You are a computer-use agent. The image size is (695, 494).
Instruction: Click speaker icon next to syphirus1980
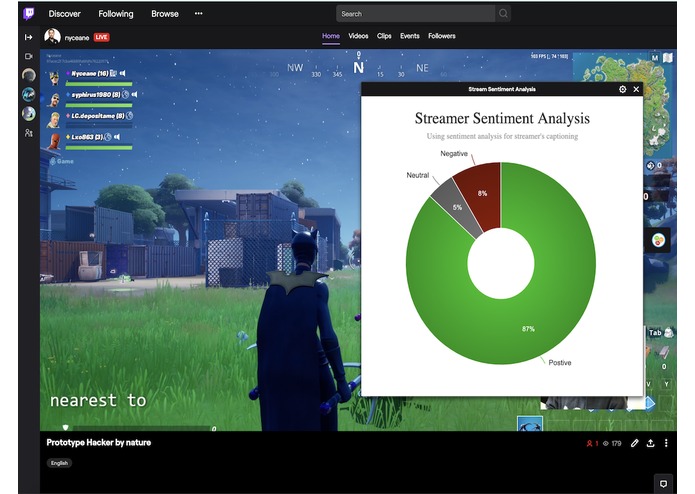(134, 94)
